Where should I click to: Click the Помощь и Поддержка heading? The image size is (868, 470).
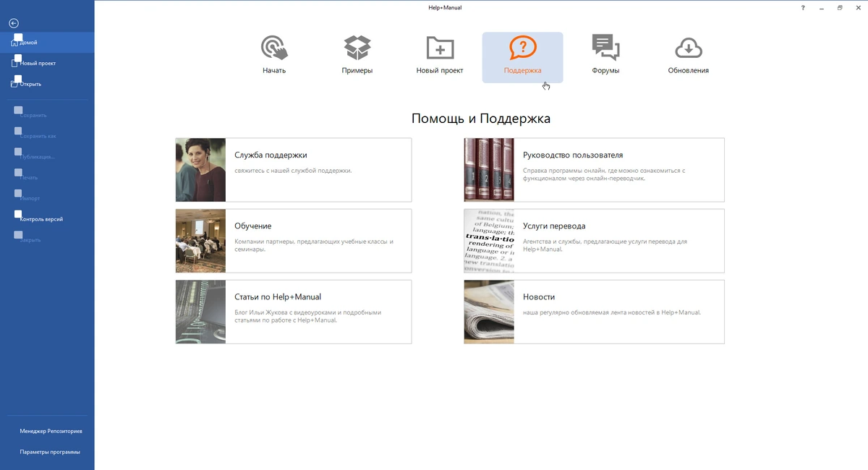point(481,119)
